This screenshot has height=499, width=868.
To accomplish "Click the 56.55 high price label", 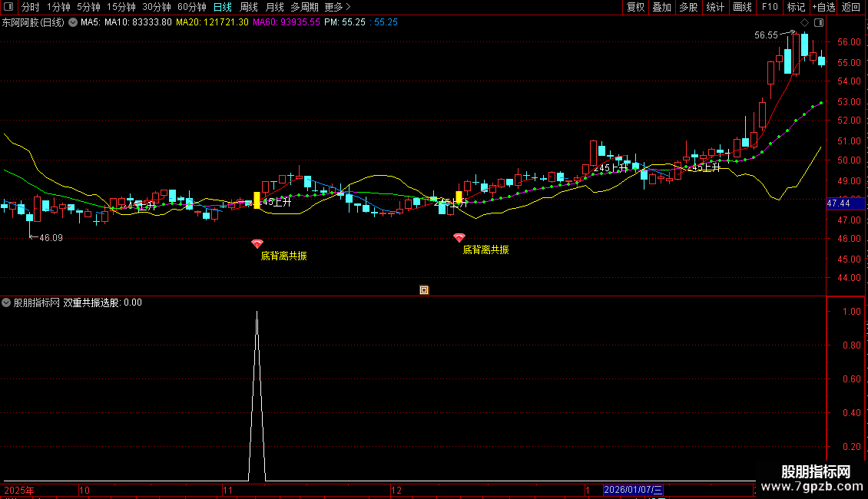I will [x=766, y=35].
